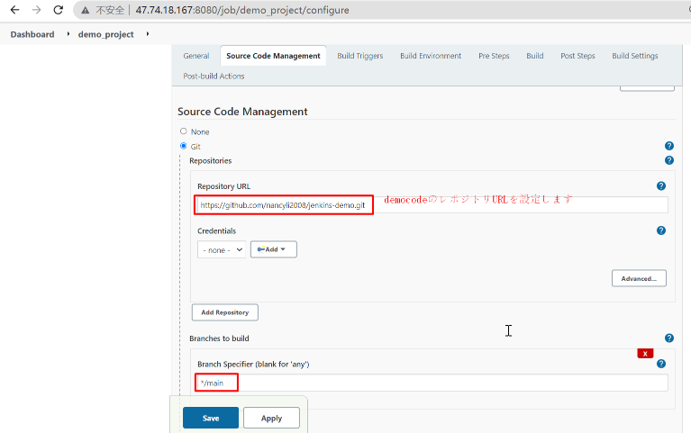This screenshot has height=433, width=691.
Task: Open the Post Steps tab
Action: coord(577,56)
